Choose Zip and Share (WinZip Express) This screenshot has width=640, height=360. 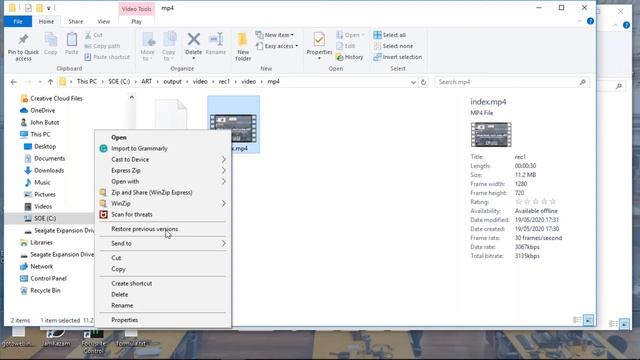click(x=151, y=192)
